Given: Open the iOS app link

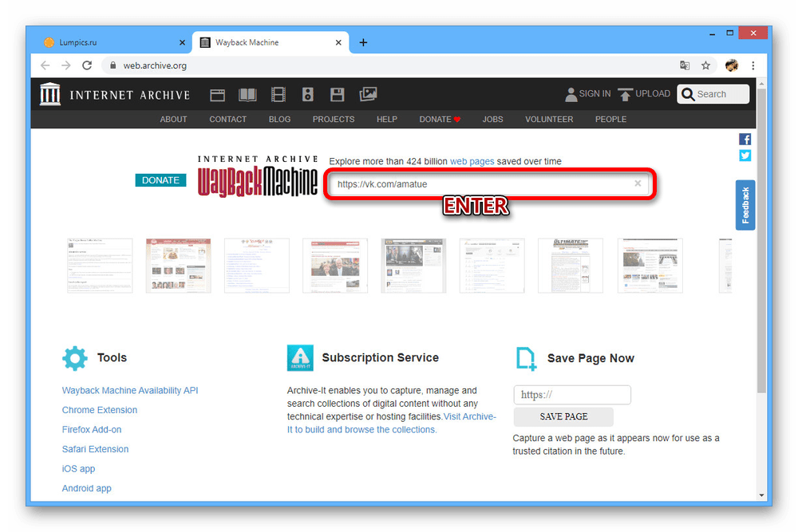Looking at the screenshot, I should [x=78, y=469].
